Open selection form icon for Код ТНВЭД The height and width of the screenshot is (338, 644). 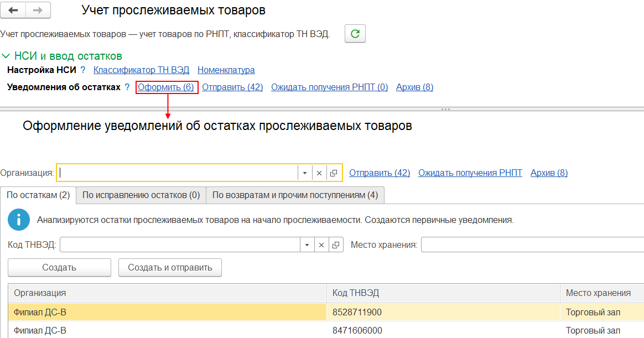[x=336, y=245]
